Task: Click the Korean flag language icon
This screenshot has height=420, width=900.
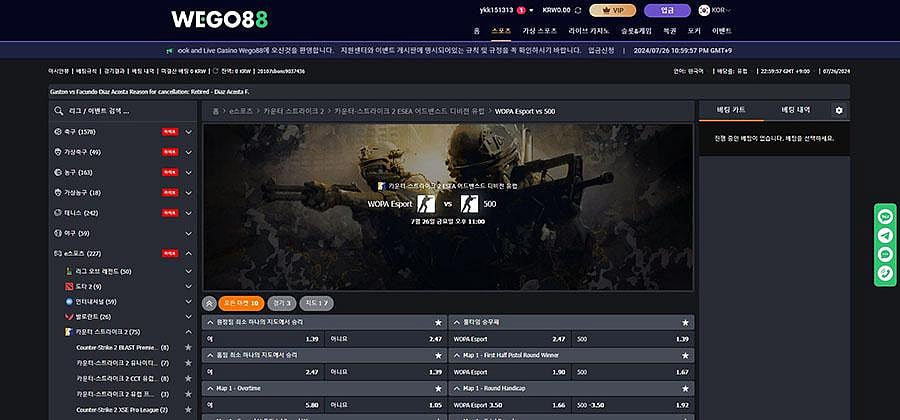Action: pos(704,10)
